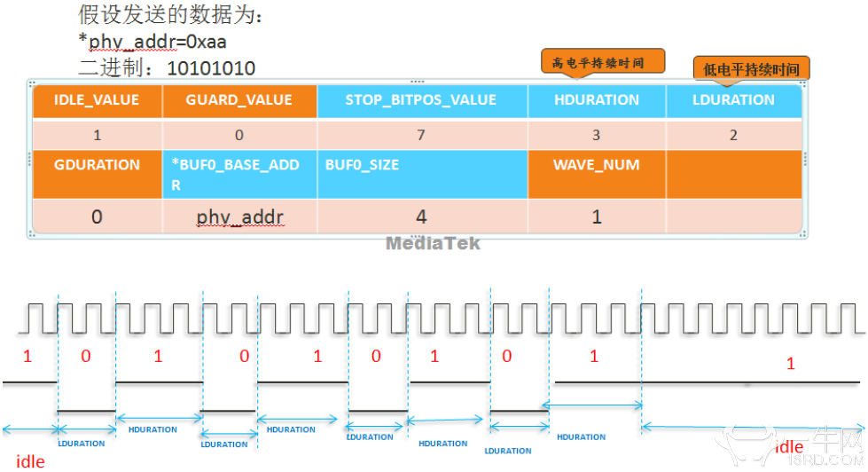This screenshot has height=472, width=868.
Task: Select the GUARD_VALUE header cell
Action: tap(239, 100)
